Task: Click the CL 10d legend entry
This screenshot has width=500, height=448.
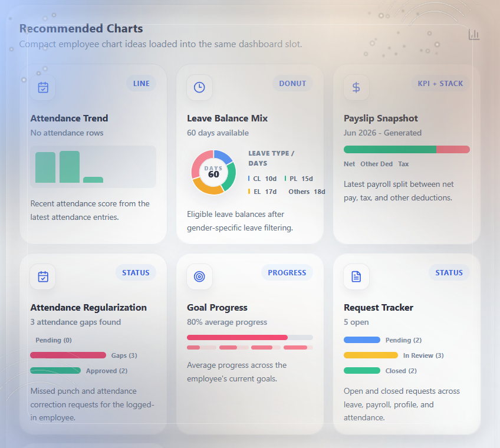Action: (262, 179)
